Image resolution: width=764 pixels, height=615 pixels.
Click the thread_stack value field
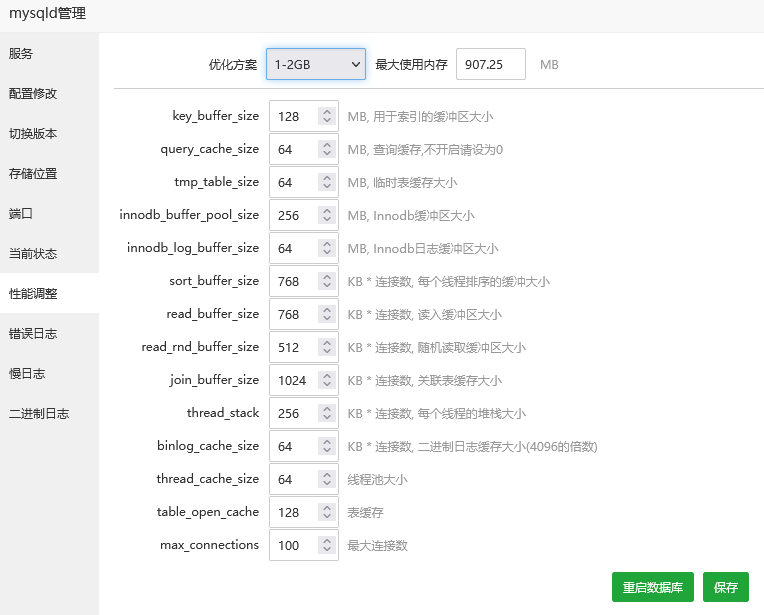(x=304, y=413)
